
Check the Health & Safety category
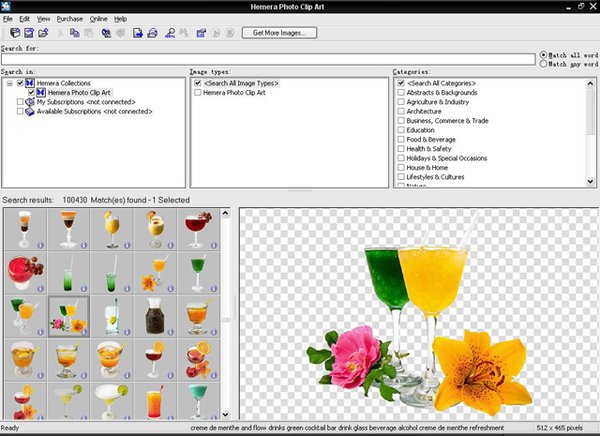coord(401,149)
